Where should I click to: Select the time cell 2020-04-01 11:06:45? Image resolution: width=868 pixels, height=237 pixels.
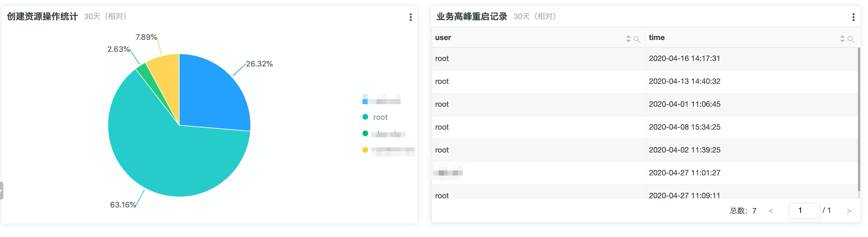point(684,105)
